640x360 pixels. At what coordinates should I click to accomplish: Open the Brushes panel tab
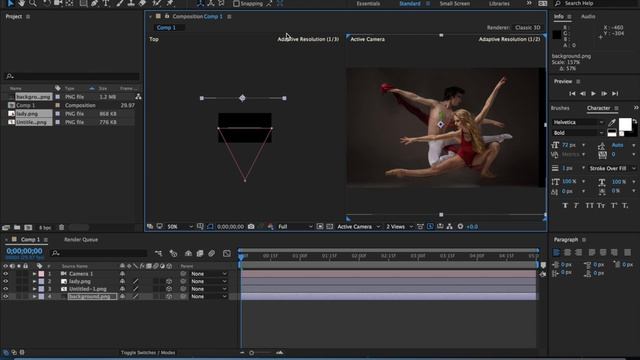(560, 108)
